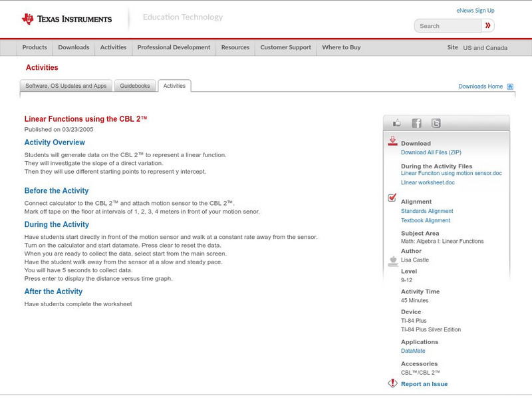Click the Alignment checkmark icon
This screenshot has height=398, width=532.
coord(392,197)
